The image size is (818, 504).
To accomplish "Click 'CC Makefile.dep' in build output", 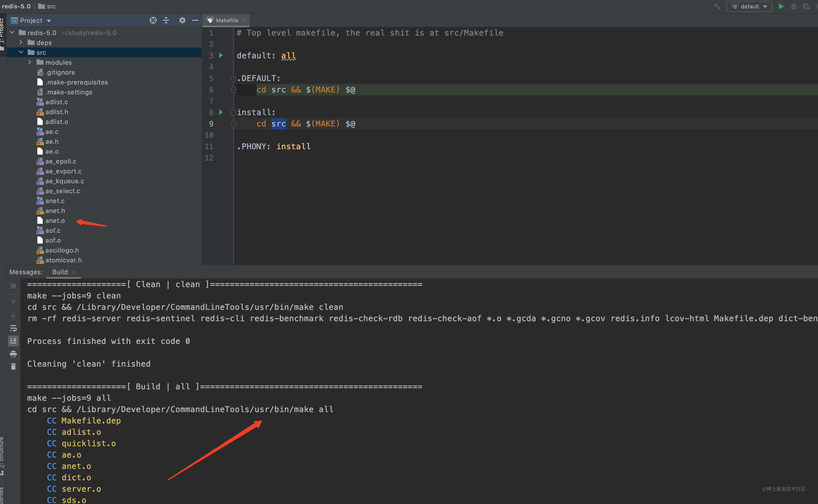I will point(84,421).
